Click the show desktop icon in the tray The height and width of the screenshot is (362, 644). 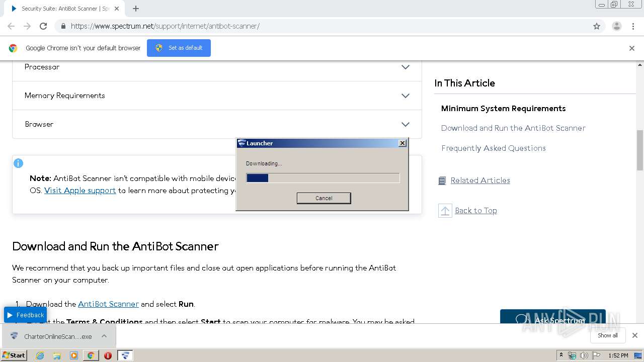(x=638, y=355)
